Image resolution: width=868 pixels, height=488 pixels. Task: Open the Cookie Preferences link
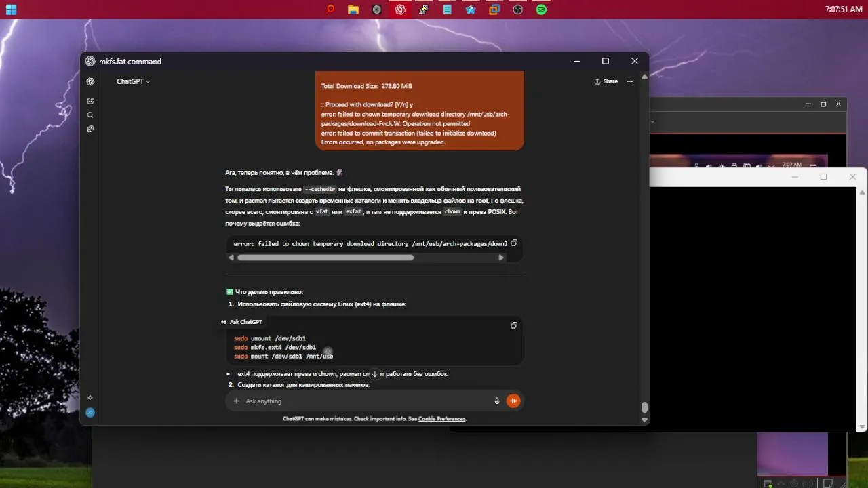[x=442, y=419]
